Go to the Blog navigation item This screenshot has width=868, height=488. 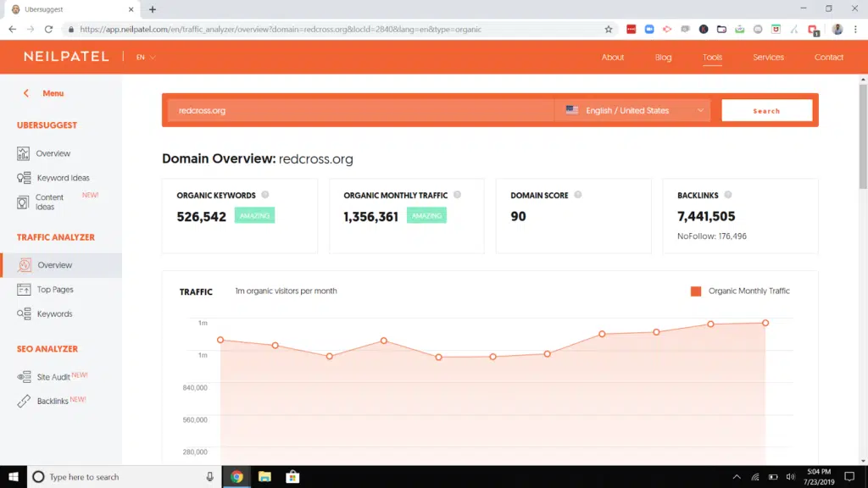point(663,58)
